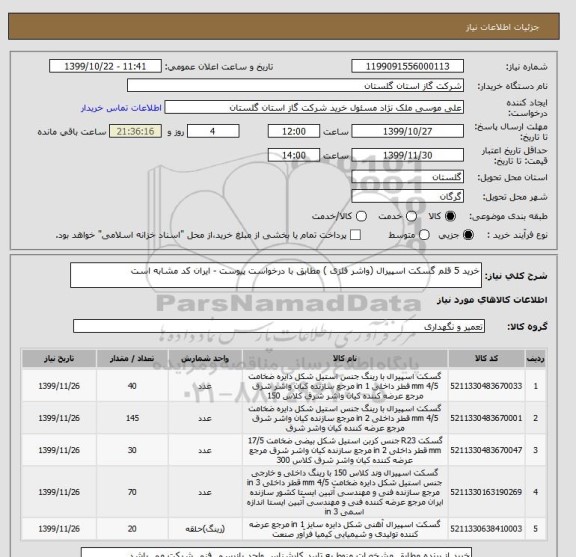Click the quantity cell 145
576x557 pixels.
click(x=132, y=418)
